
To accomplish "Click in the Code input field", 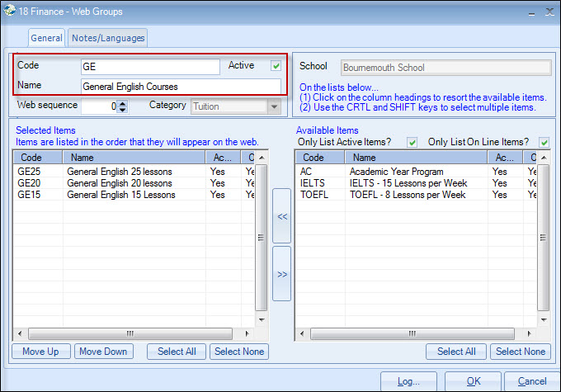I will 149,67.
